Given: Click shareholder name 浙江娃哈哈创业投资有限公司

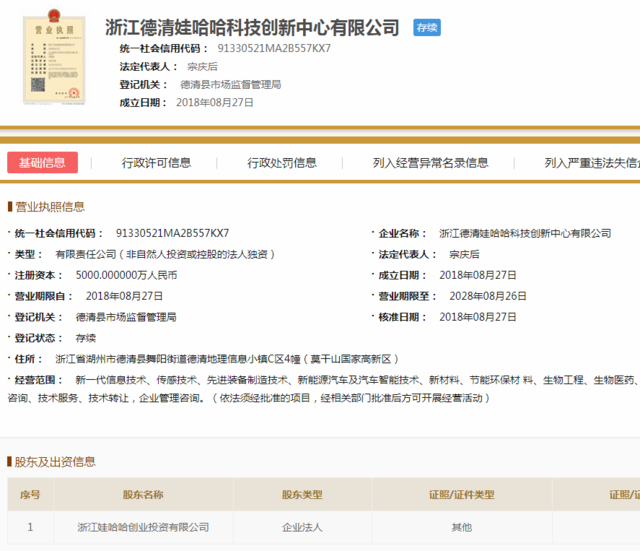Looking at the screenshot, I should [144, 526].
